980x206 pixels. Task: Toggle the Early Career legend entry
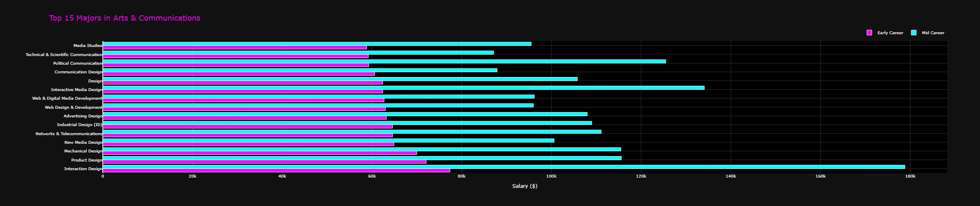(890, 33)
